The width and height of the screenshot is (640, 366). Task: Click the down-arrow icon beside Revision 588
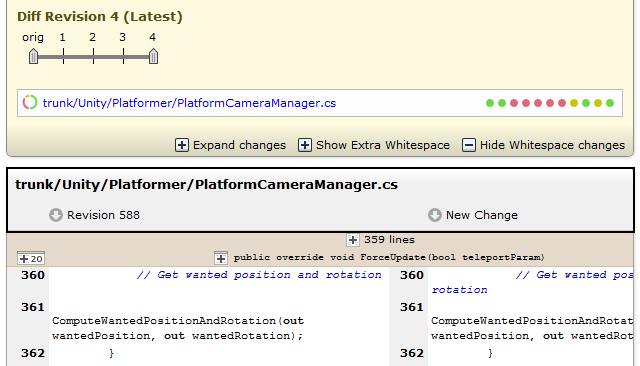point(56,215)
